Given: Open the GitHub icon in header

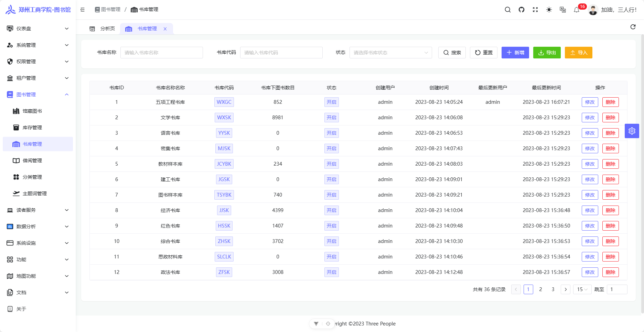Looking at the screenshot, I should coord(522,10).
